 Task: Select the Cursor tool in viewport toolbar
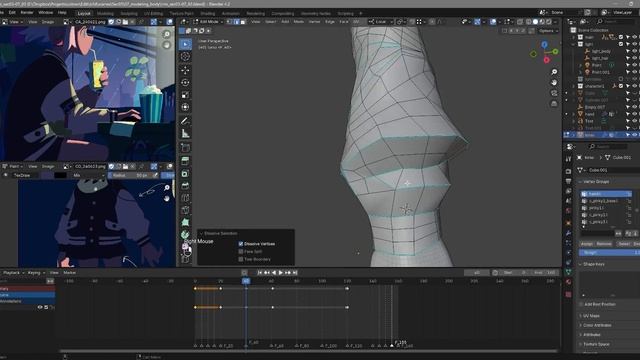point(185,57)
